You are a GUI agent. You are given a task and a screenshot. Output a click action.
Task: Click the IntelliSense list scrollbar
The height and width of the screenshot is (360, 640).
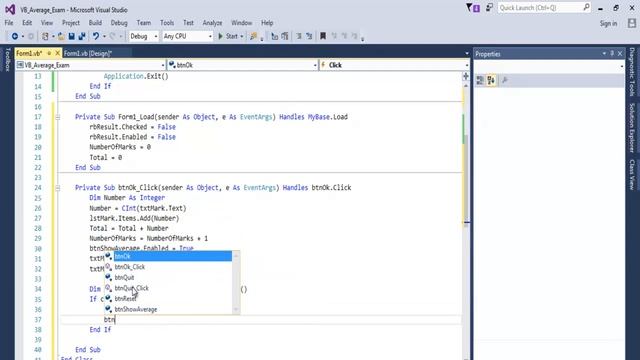point(236,283)
